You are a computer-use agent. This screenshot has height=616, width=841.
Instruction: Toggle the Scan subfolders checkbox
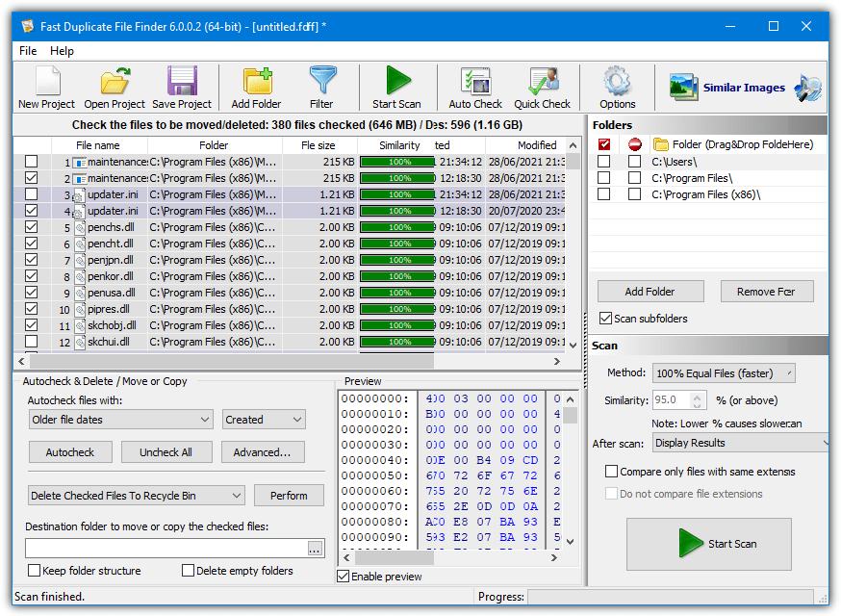tap(605, 319)
